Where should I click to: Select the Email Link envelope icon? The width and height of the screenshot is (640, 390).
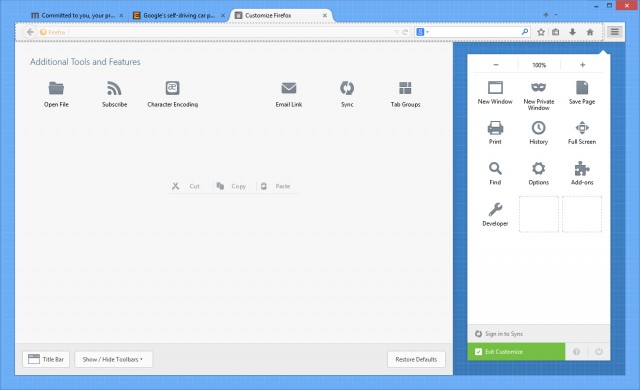click(x=289, y=88)
